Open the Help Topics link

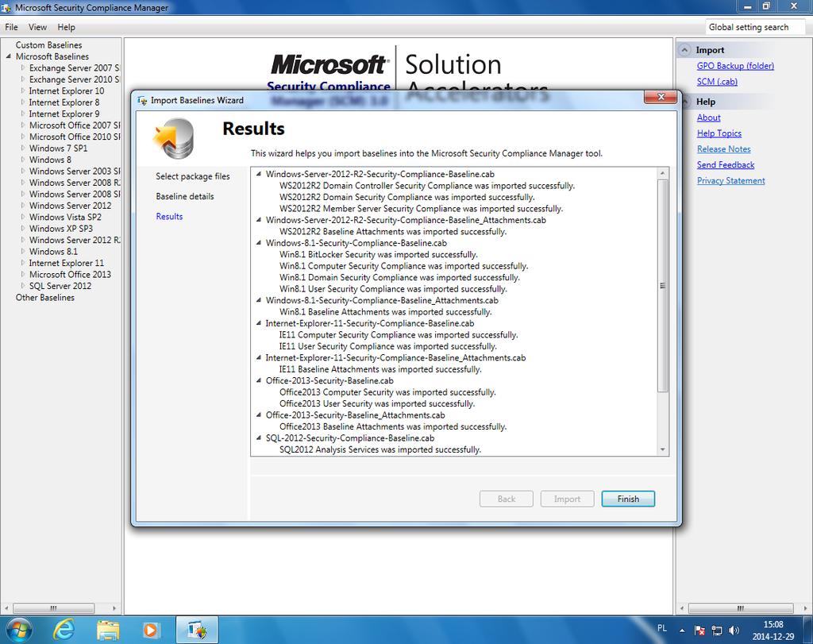click(719, 133)
